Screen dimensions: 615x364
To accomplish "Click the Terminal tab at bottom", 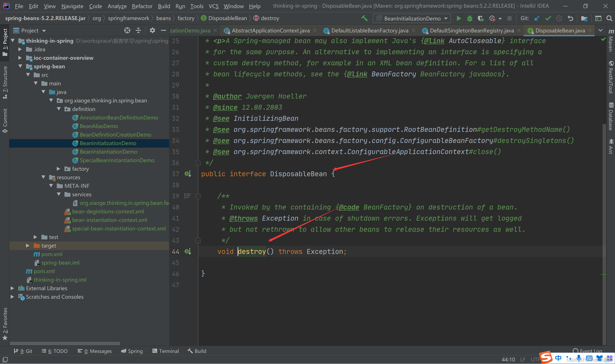I will click(x=168, y=351).
